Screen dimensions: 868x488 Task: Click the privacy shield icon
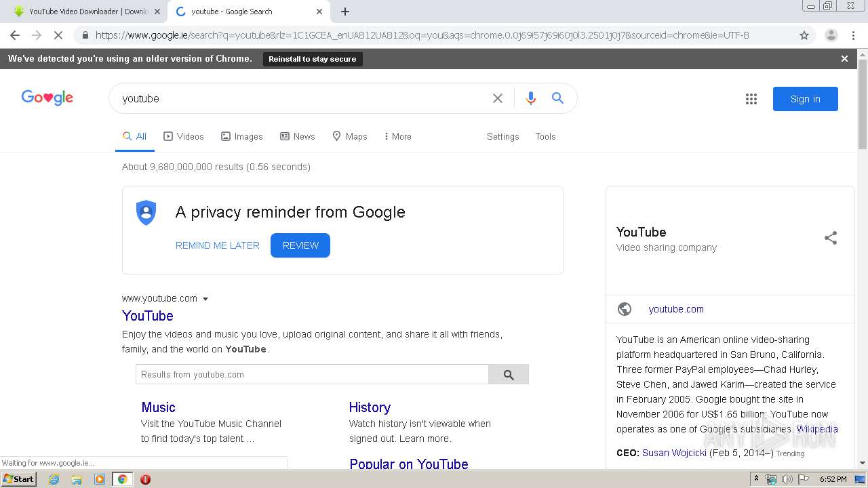tap(146, 213)
